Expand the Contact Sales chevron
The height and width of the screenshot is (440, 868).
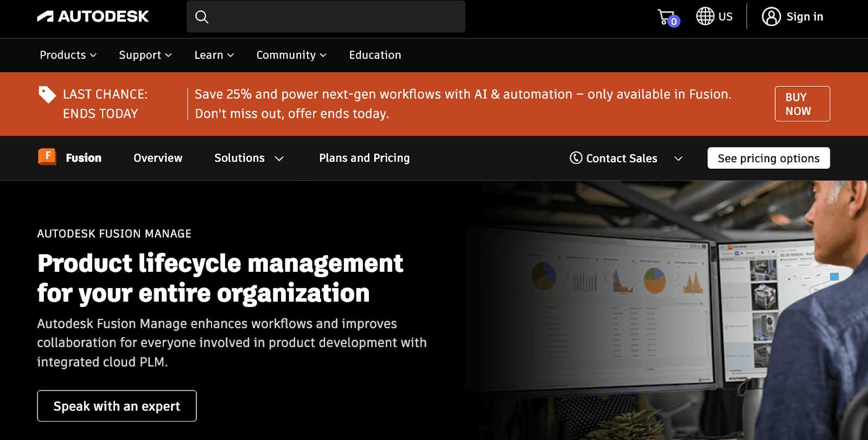click(x=678, y=158)
